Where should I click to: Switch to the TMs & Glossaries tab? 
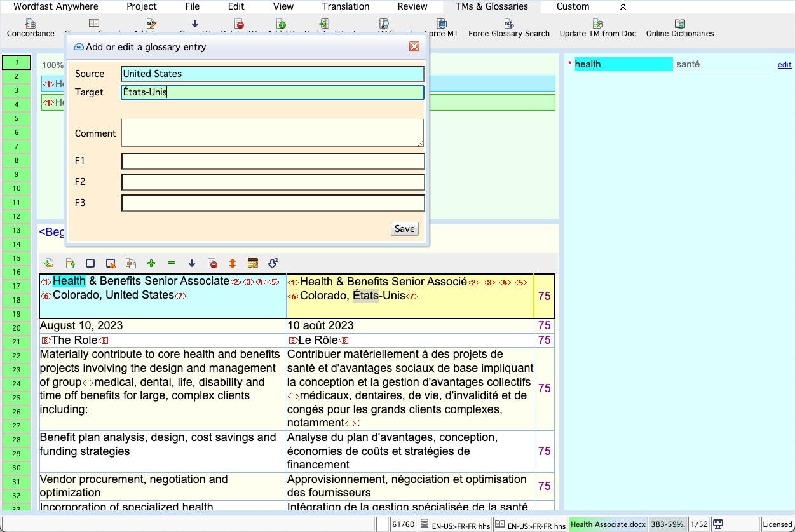point(491,6)
